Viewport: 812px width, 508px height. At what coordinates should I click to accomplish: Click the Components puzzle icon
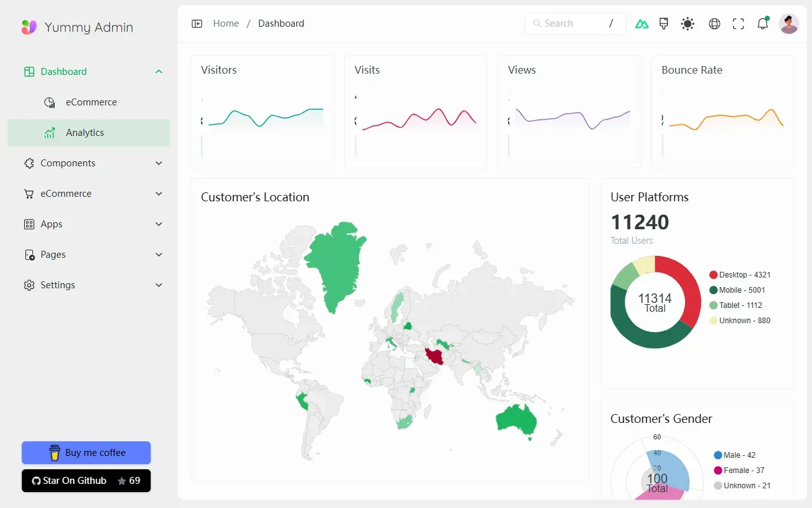pos(29,163)
